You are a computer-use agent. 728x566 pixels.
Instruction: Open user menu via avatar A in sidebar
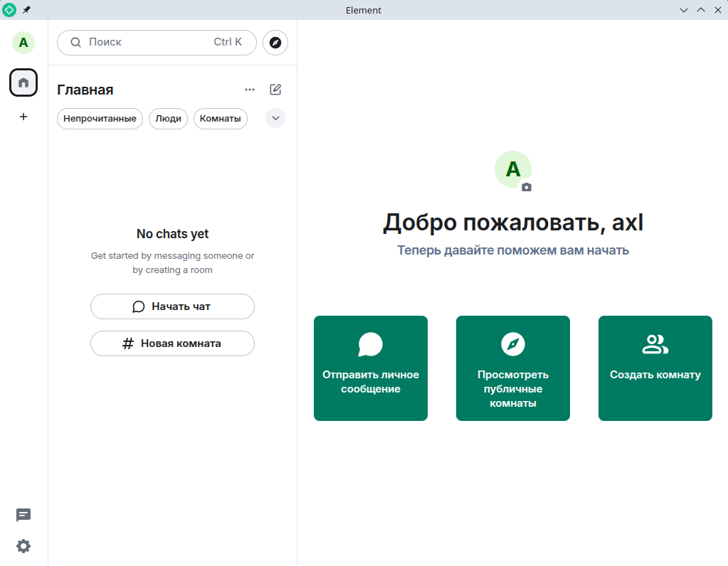(23, 43)
